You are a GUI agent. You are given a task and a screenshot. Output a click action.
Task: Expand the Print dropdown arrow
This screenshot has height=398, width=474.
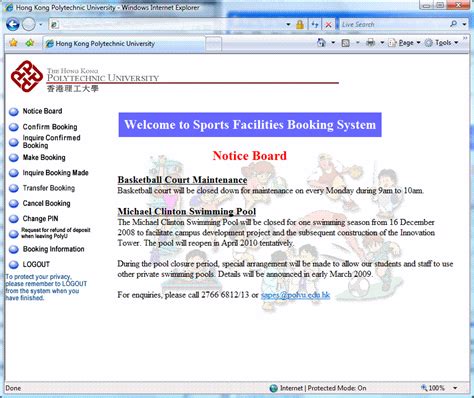(382, 43)
